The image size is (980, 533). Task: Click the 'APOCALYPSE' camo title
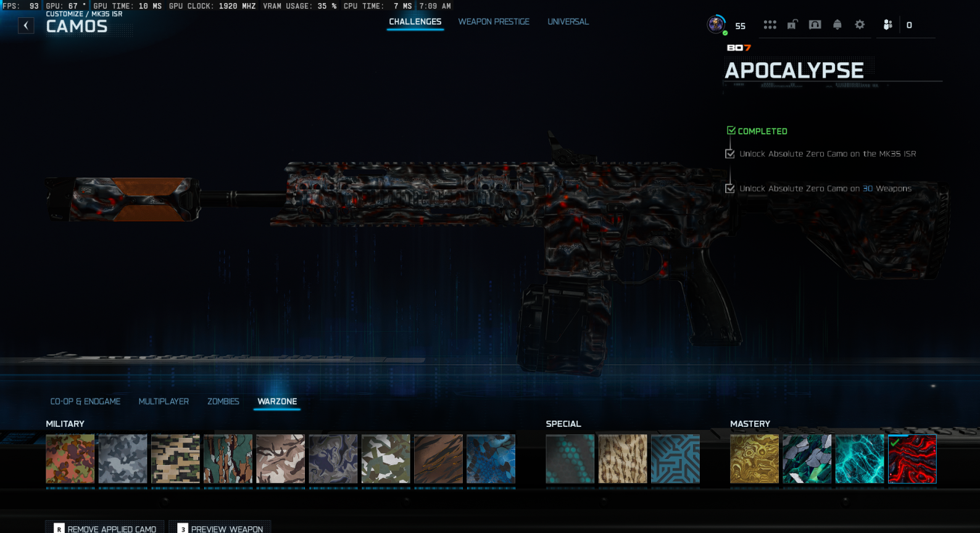pos(794,70)
